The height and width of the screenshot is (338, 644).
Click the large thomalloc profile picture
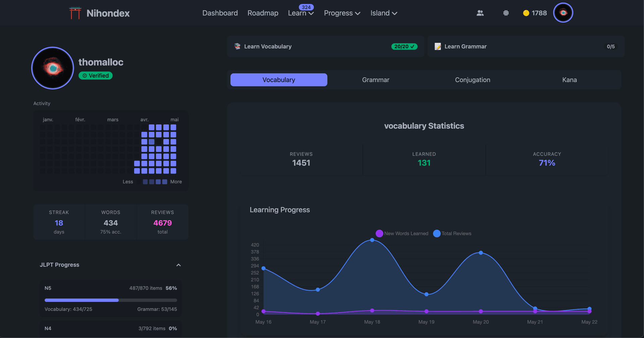pyautogui.click(x=53, y=68)
